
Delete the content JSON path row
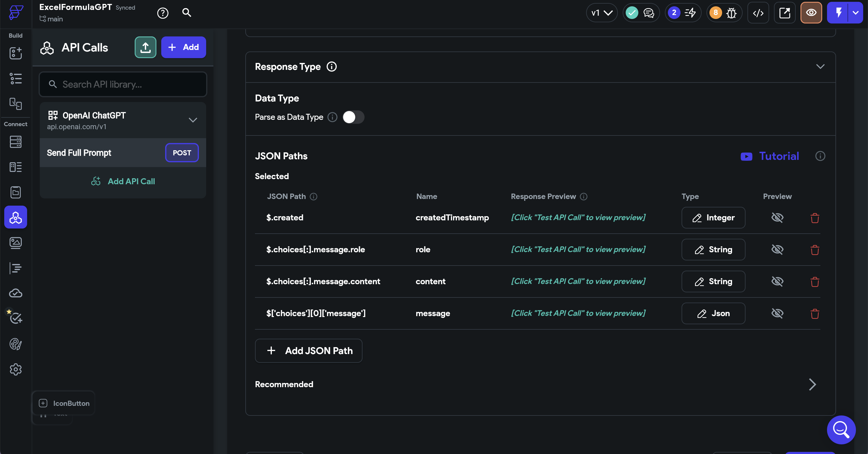pos(815,282)
